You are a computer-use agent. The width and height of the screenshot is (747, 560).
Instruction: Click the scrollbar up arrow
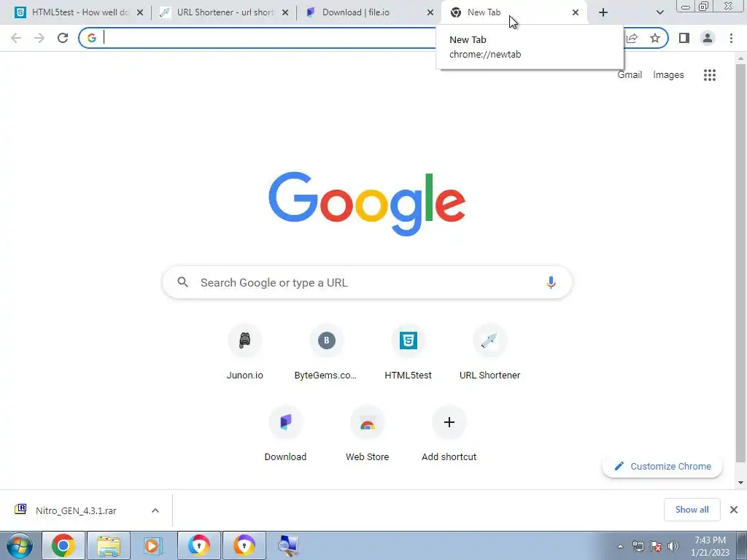pyautogui.click(x=740, y=58)
